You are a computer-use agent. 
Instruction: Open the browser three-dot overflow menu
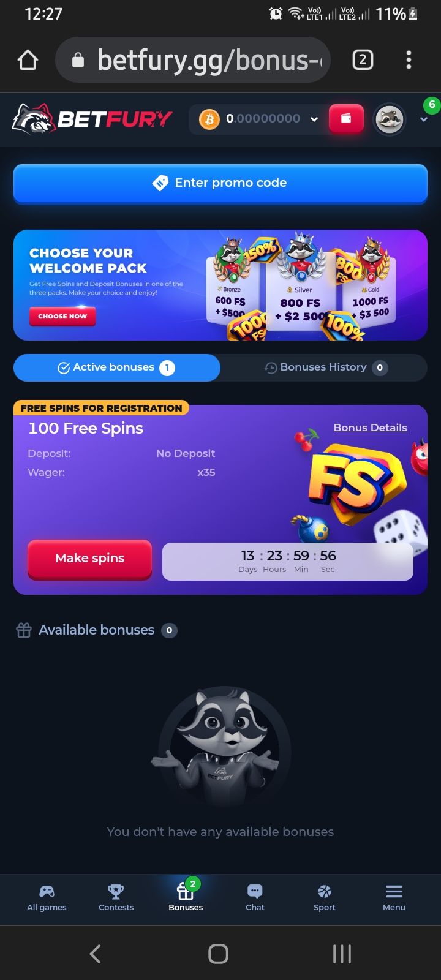409,59
